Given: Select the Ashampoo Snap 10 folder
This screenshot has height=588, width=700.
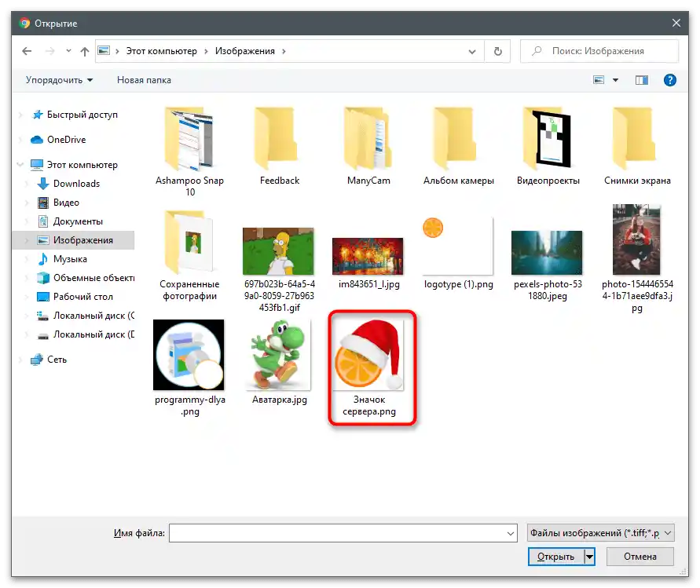Looking at the screenshot, I should (x=190, y=152).
